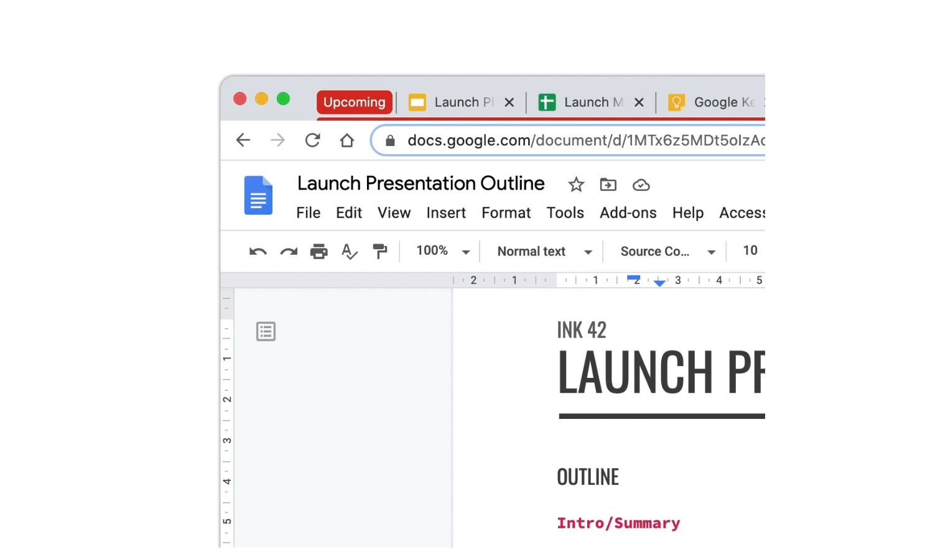Open the Normal text style dropdown
Screen dimensions: 925x560
coord(544,251)
